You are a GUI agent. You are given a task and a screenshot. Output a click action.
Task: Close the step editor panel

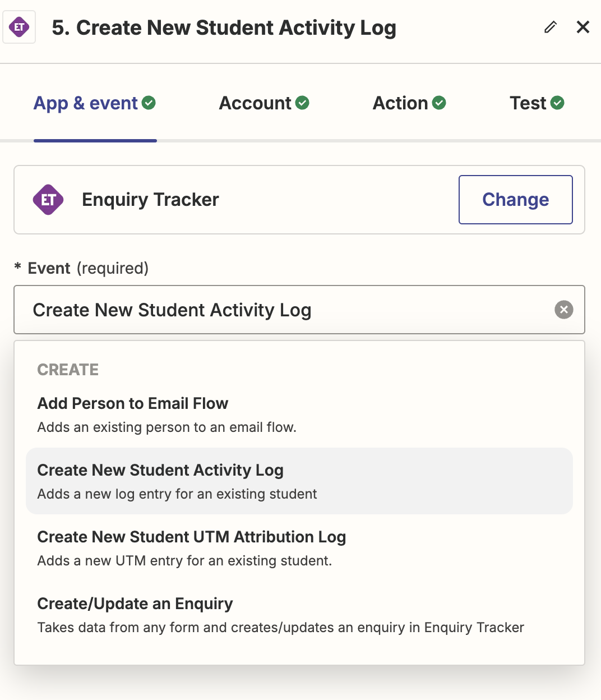pos(583,27)
